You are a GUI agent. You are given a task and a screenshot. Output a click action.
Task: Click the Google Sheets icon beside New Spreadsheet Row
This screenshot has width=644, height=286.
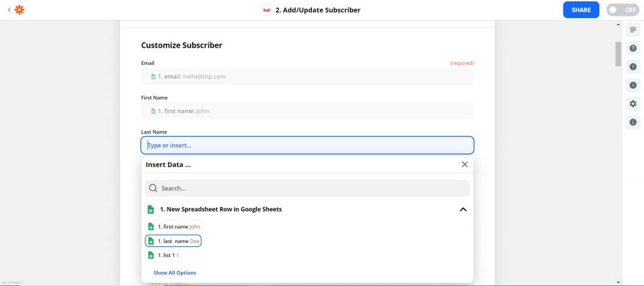(x=151, y=209)
